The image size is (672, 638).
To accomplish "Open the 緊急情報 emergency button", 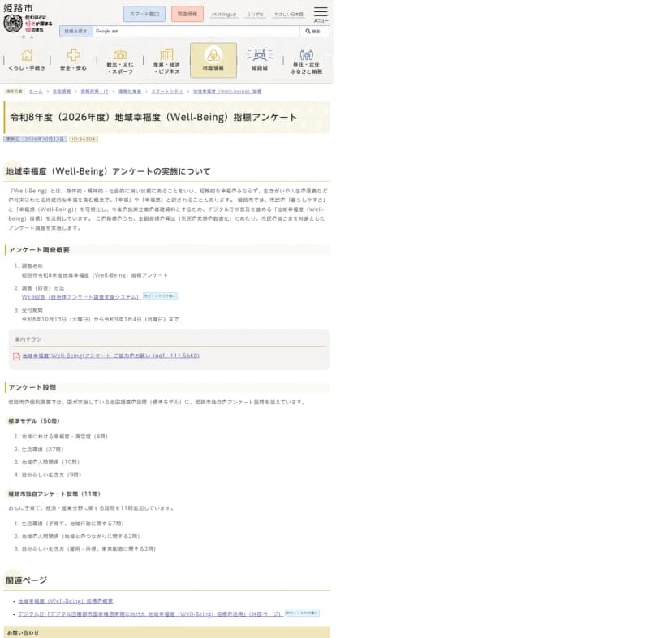I will tap(187, 14).
